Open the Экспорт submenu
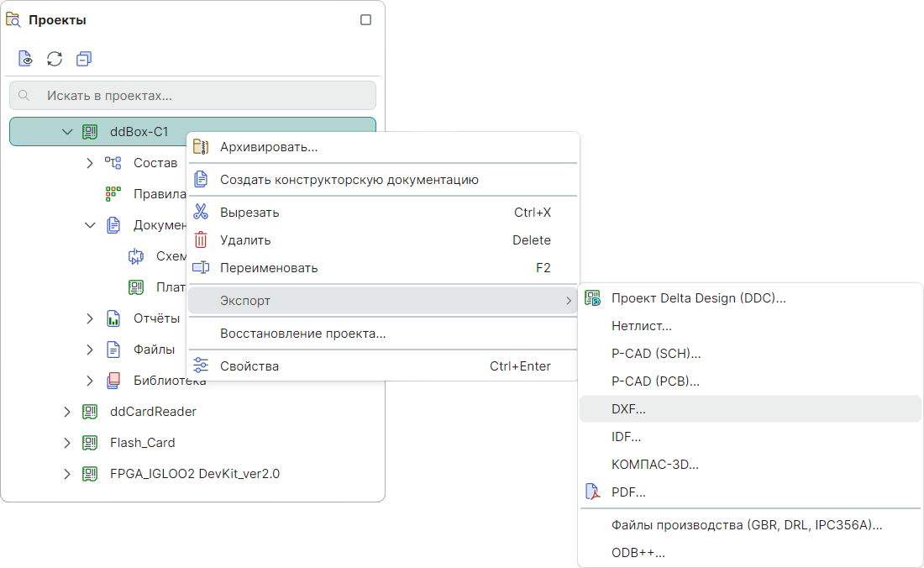 [383, 301]
